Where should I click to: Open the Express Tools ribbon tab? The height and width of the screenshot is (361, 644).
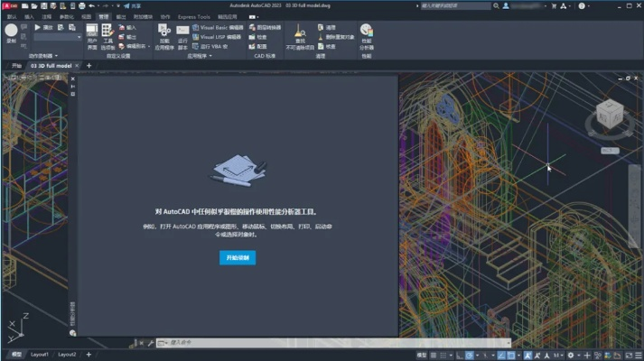pyautogui.click(x=194, y=17)
